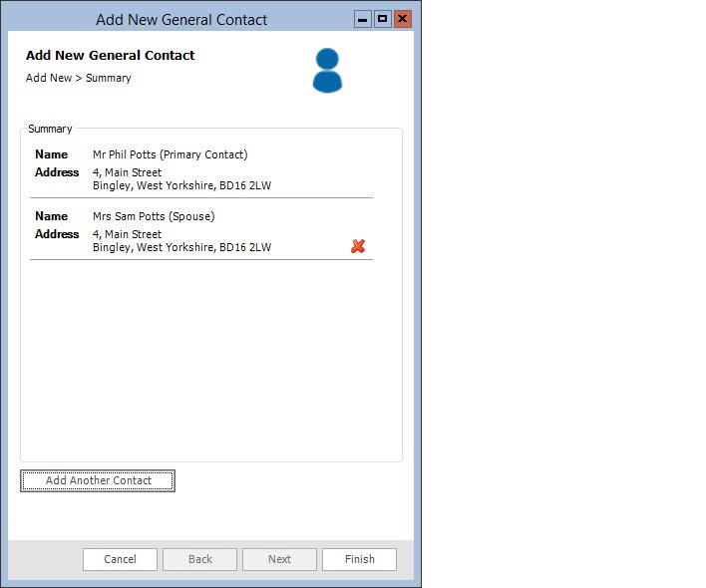Screen dimensions: 706x588
Task: Maximize the Add New General Contact window
Action: [x=383, y=19]
